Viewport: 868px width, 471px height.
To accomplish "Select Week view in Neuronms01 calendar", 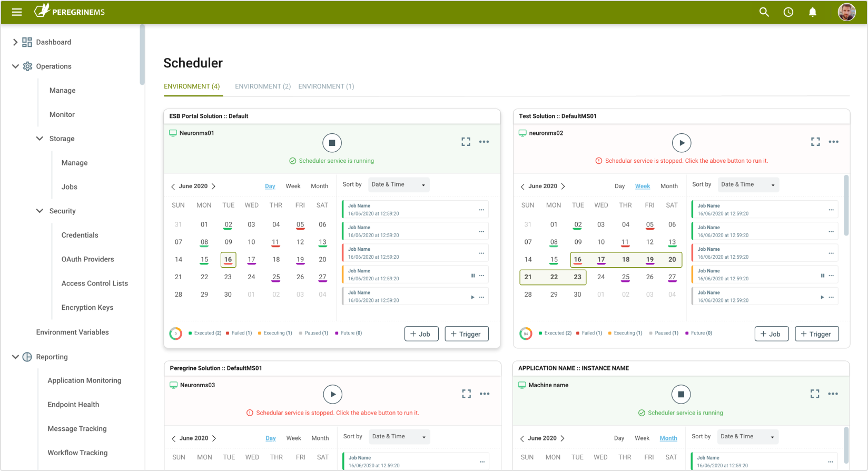I will 293,187.
